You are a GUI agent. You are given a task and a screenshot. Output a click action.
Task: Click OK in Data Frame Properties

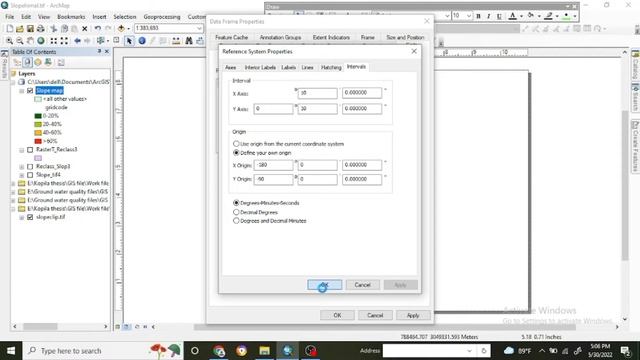point(337,315)
